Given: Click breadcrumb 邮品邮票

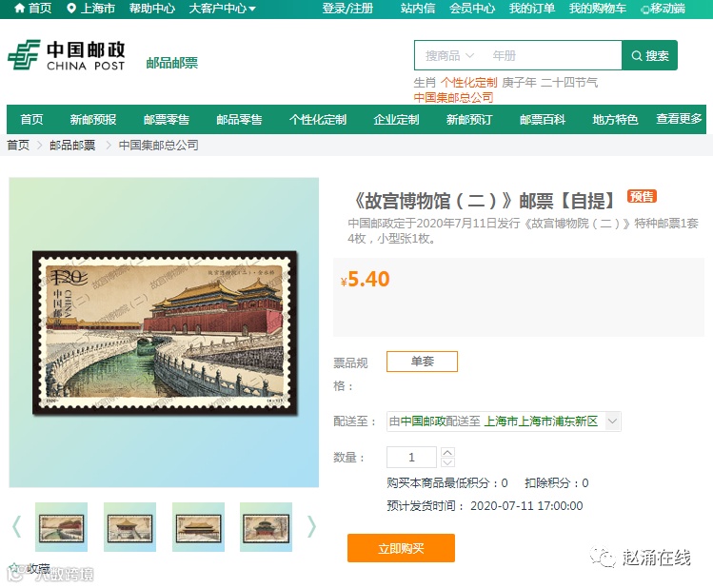Looking at the screenshot, I should [72, 145].
